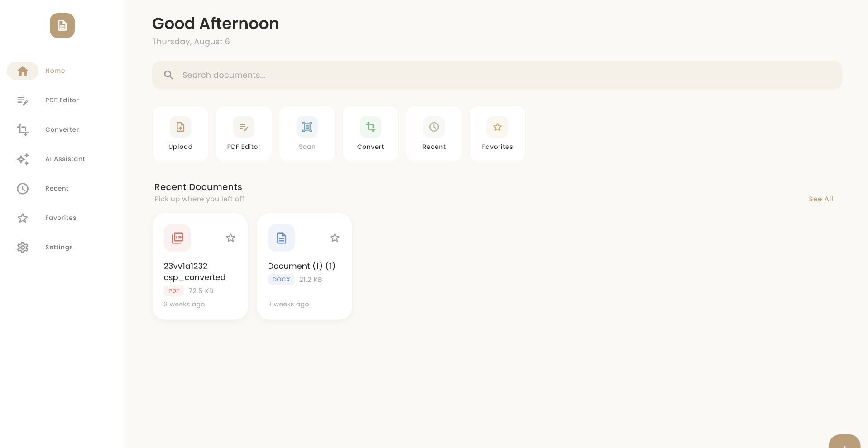Click the Good Afternoon greeting
The height and width of the screenshot is (448, 868).
216,24
